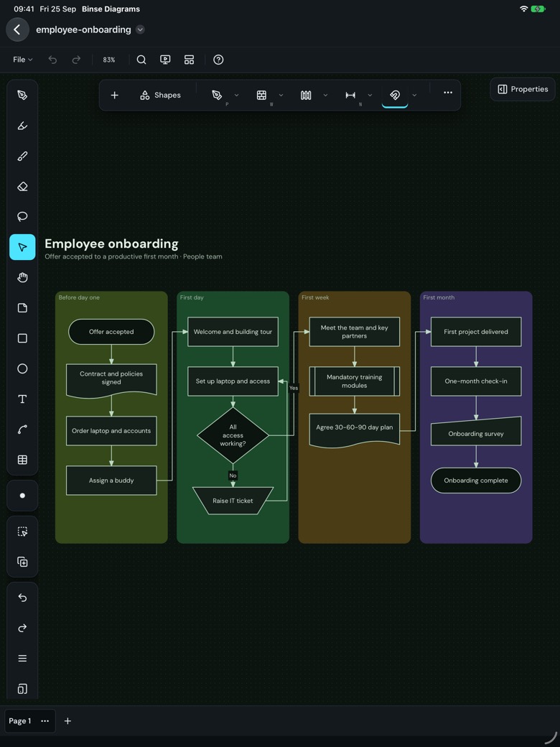Select the Assign a buddy box
This screenshot has width=560, height=747.
click(111, 481)
